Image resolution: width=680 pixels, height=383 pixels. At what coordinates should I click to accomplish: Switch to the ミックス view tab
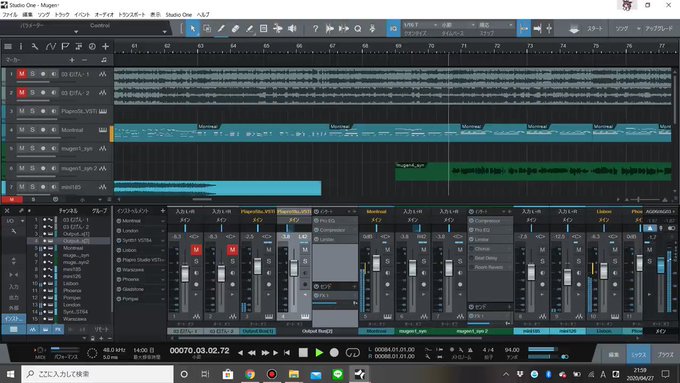click(638, 355)
